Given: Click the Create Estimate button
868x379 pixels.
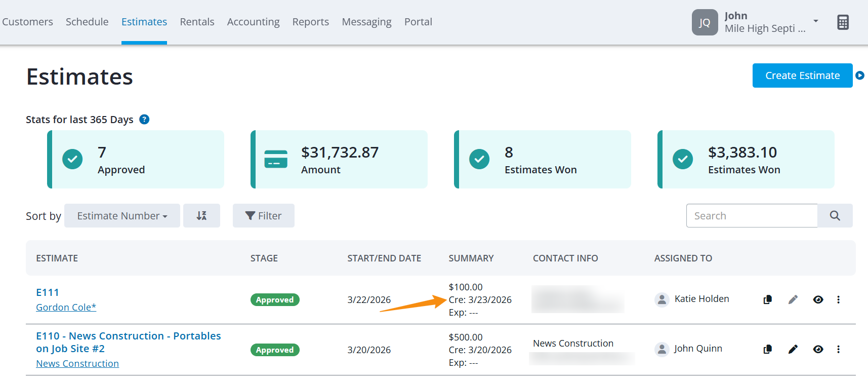Looking at the screenshot, I should (802, 75).
